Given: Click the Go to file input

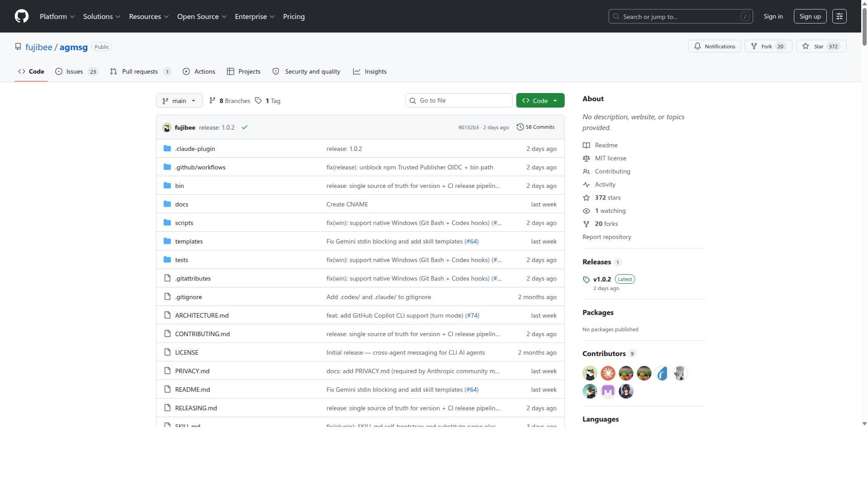Looking at the screenshot, I should [x=458, y=101].
